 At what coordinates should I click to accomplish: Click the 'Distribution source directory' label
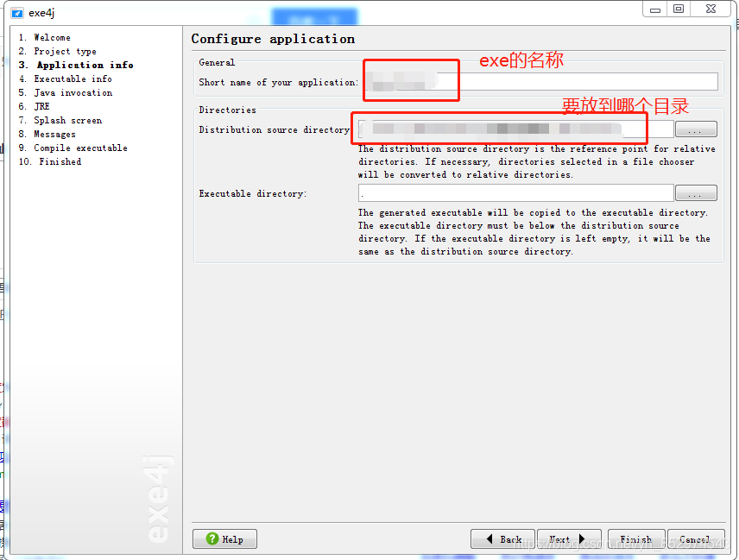click(x=275, y=130)
